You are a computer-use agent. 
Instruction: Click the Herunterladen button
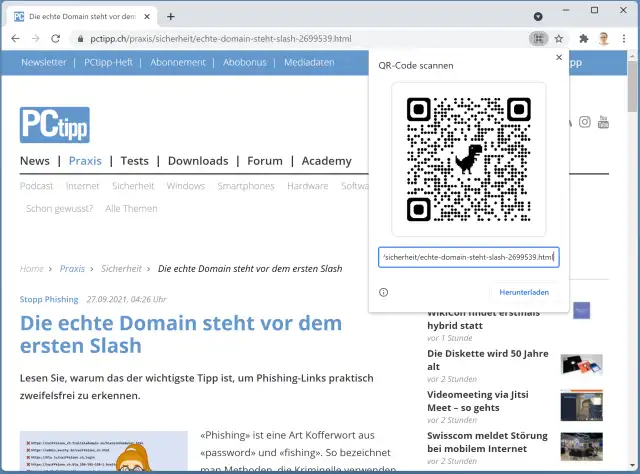[524, 292]
